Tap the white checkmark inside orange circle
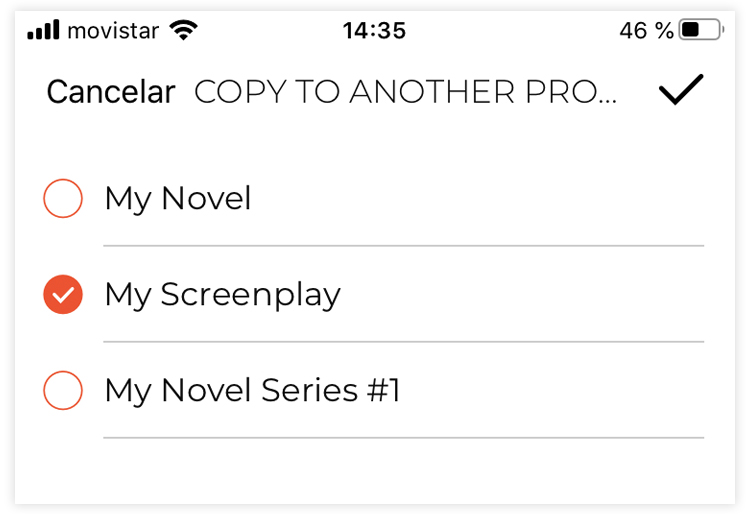750x514 pixels. [x=63, y=295]
